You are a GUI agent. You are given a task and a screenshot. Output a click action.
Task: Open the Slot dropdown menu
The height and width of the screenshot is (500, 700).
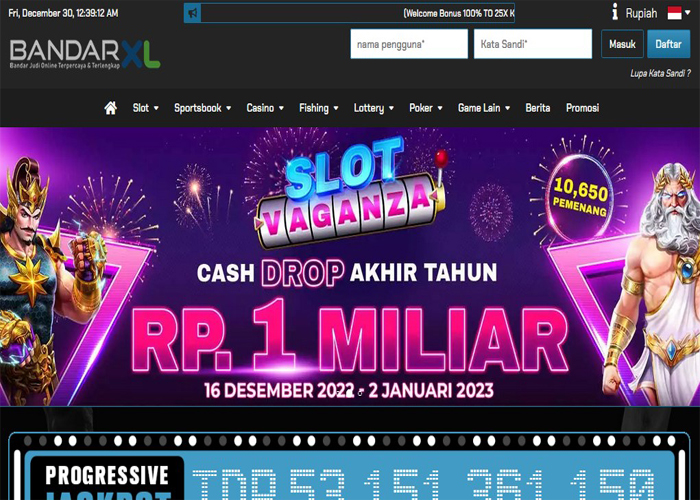(145, 108)
